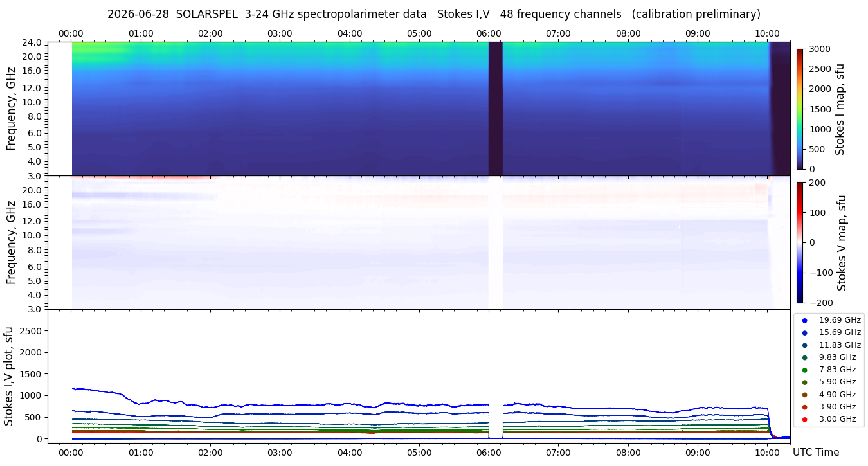Viewport: 868px width, 466px height.
Task: Click the 'Stokes I,V plot, sfu' axis label
Action: tap(9, 376)
